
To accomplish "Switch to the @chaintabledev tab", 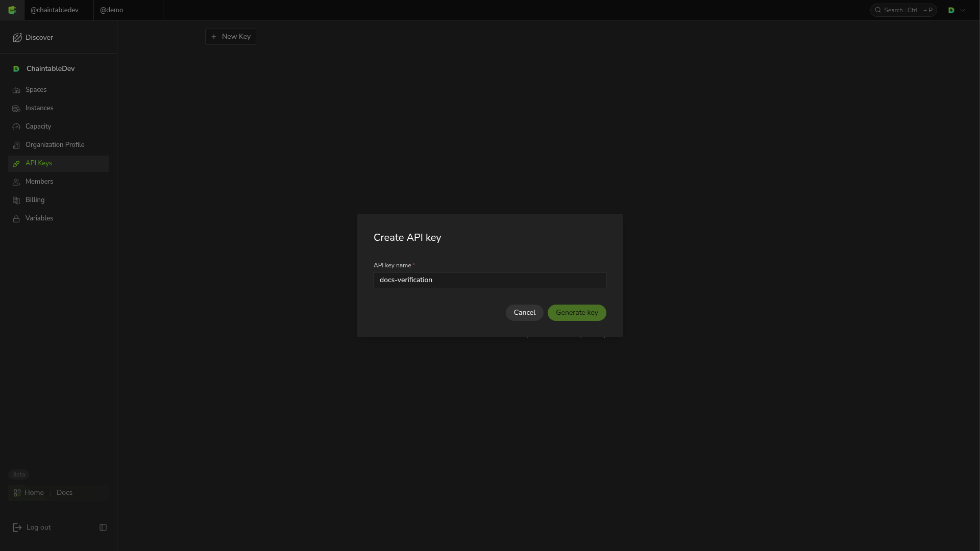I will pyautogui.click(x=59, y=10).
